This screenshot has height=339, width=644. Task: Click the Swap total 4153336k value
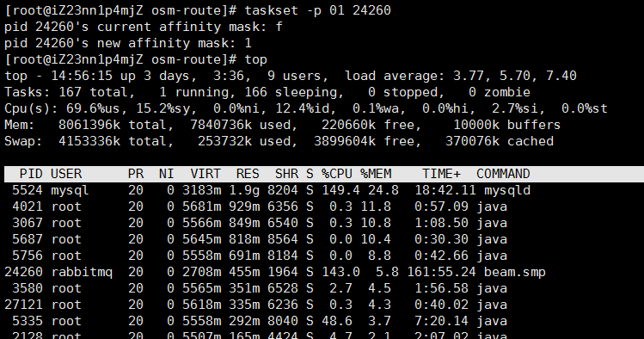pos(89,141)
